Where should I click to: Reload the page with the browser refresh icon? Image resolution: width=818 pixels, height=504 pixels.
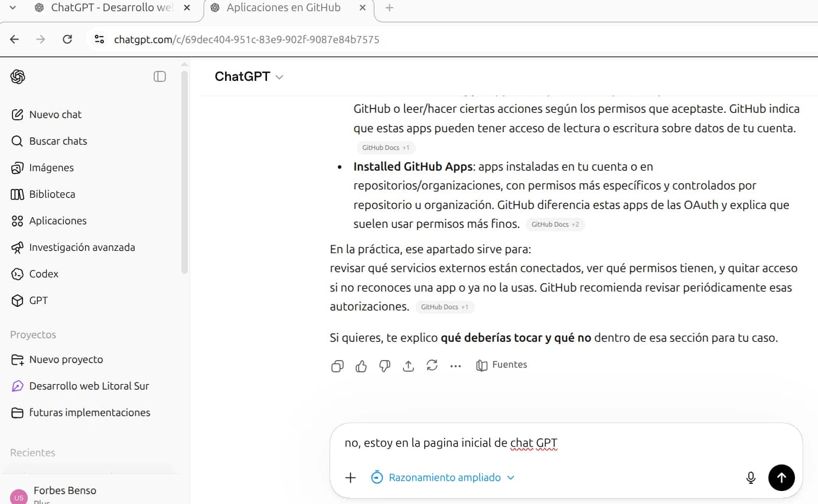point(67,40)
